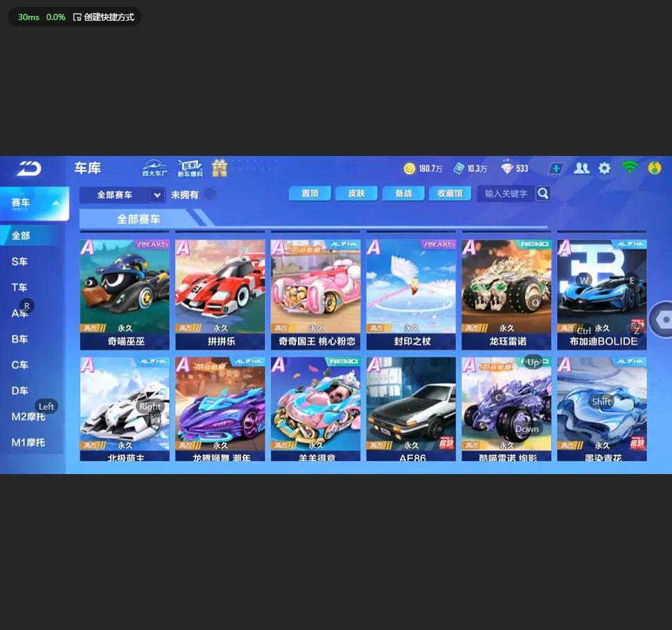Viewport: 672px width, 630px height.
Task: Click the 车库 title text
Action: [x=87, y=168]
